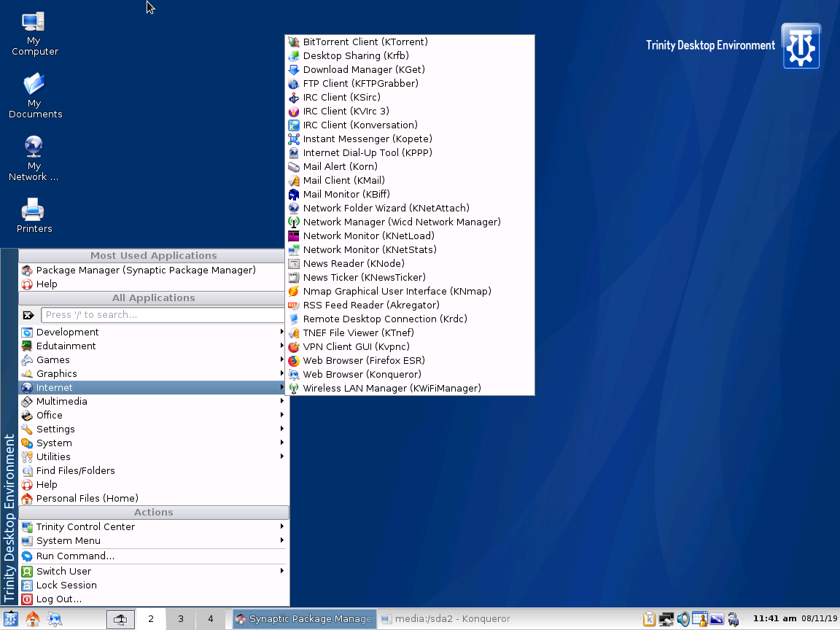Click the display resize tray icon

click(x=716, y=619)
